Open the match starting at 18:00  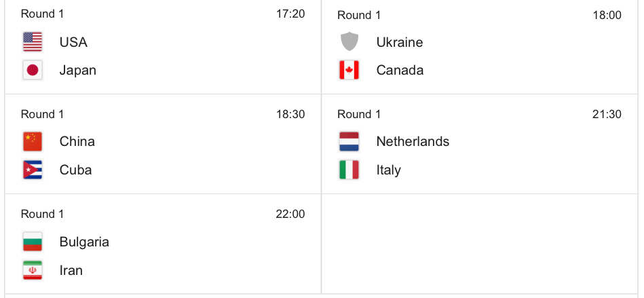pos(480,47)
